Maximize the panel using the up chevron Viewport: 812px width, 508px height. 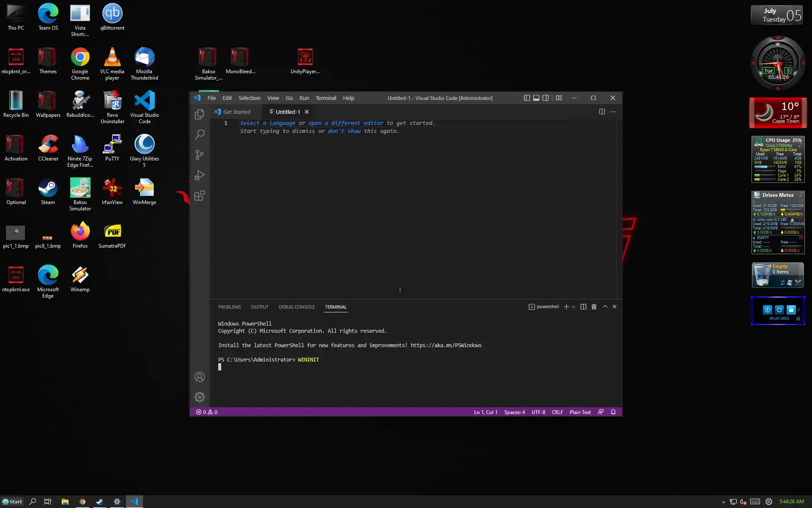click(605, 306)
